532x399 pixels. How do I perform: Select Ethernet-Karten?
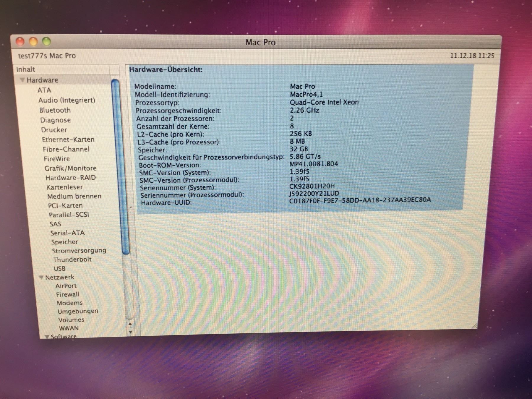click(68, 140)
